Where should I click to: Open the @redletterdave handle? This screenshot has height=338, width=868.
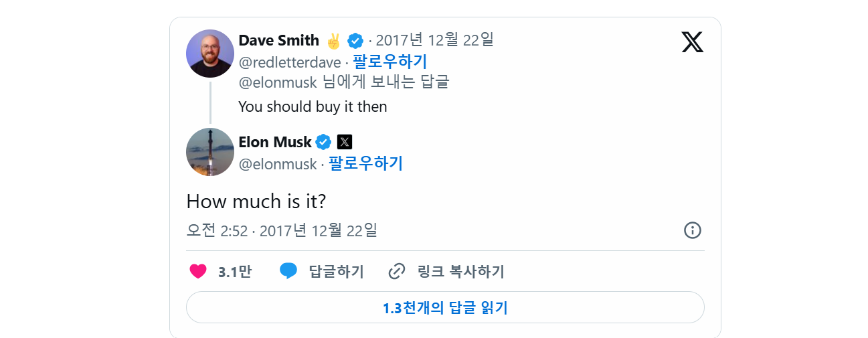[290, 63]
